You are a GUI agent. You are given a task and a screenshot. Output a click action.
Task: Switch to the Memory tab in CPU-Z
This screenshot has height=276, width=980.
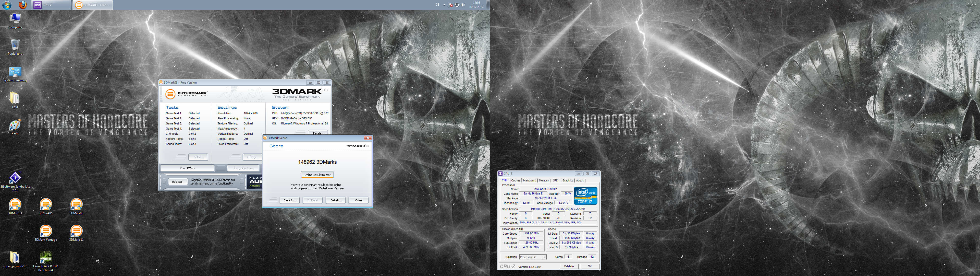pos(544,181)
